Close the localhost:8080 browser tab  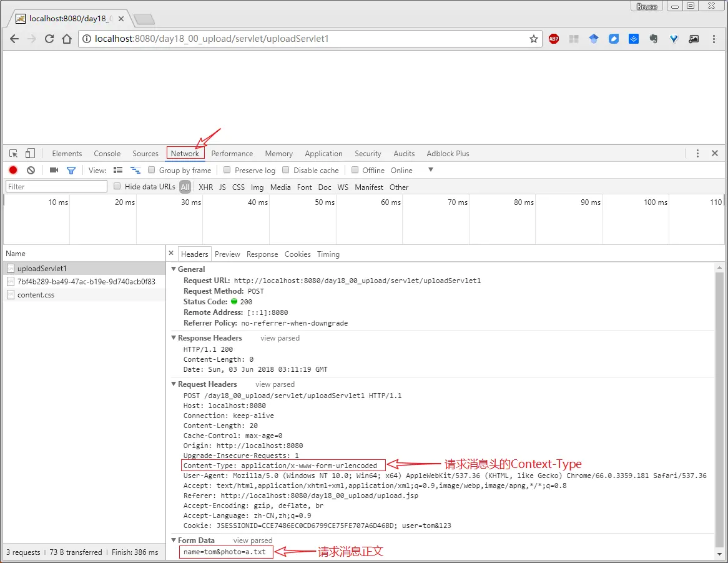(121, 19)
